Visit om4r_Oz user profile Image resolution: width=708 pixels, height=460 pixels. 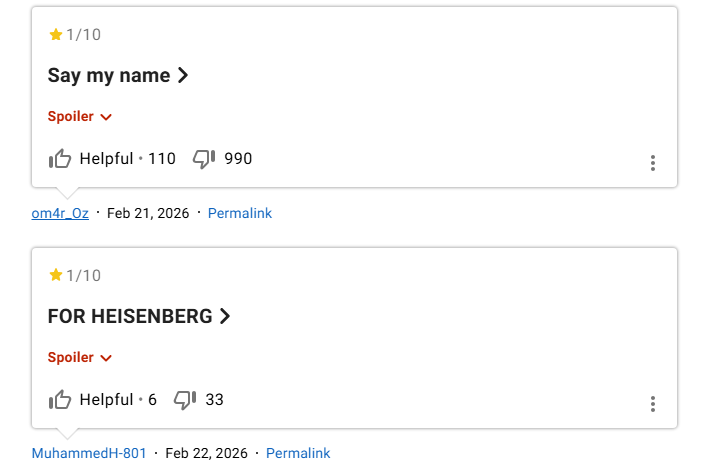[x=60, y=213]
